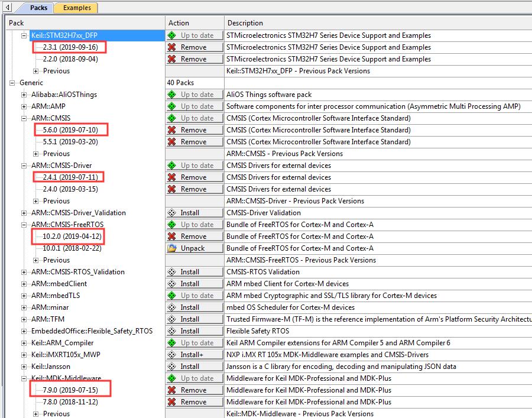This screenshot has width=532, height=418.
Task: Click the green Up to date icon for ARM::CMSIS-FreeRTOS
Action: coord(172,225)
